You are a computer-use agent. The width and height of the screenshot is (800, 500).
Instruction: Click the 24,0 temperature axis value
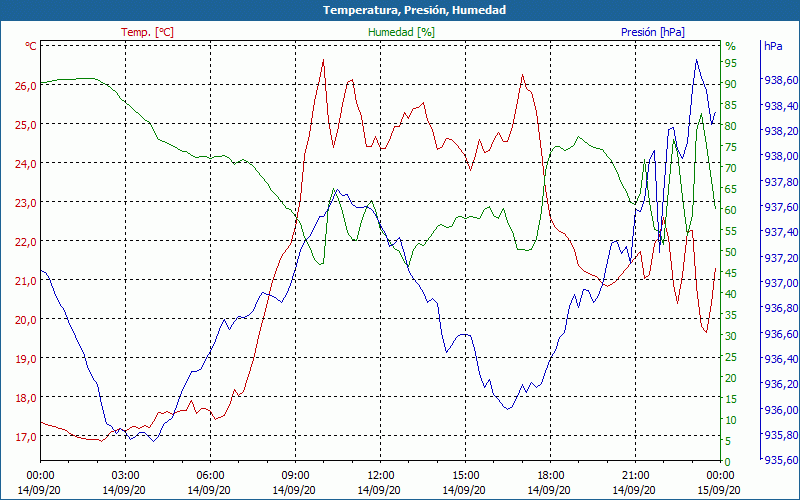pos(26,164)
